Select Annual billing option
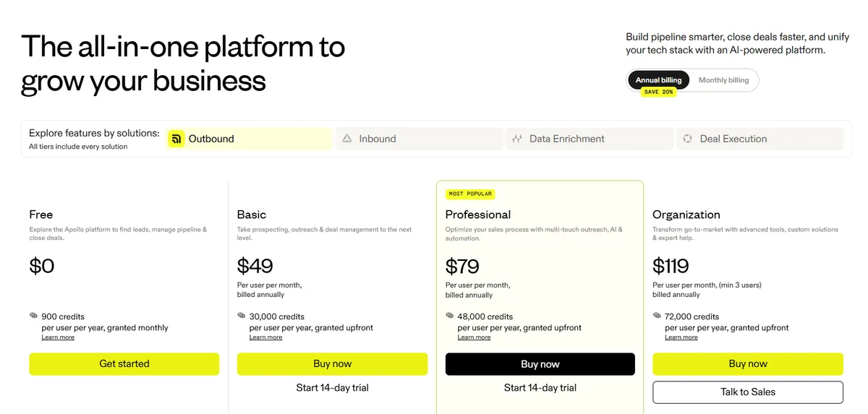 tap(659, 80)
